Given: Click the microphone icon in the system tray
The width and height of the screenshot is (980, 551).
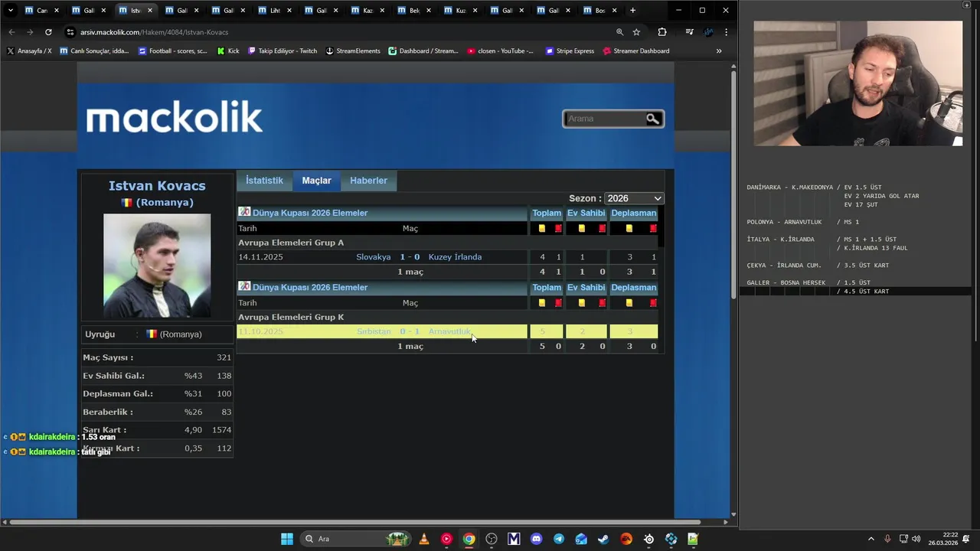Looking at the screenshot, I should tap(888, 539).
